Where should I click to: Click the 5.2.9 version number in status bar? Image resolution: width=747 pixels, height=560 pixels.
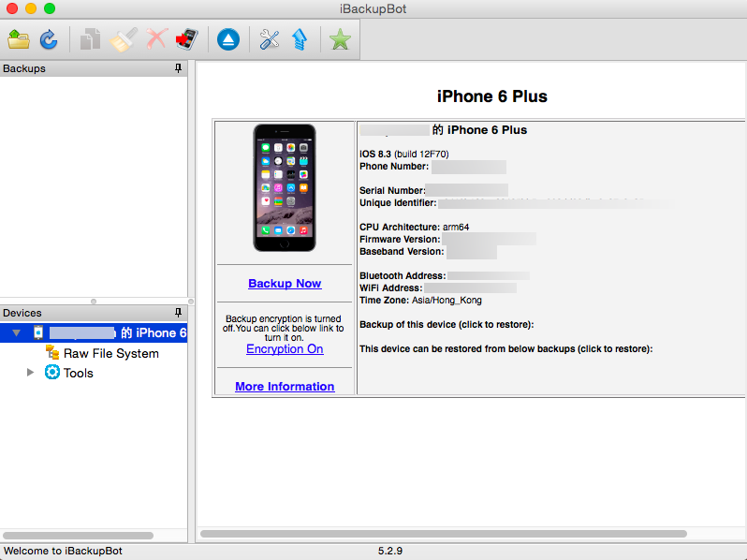[x=390, y=551]
